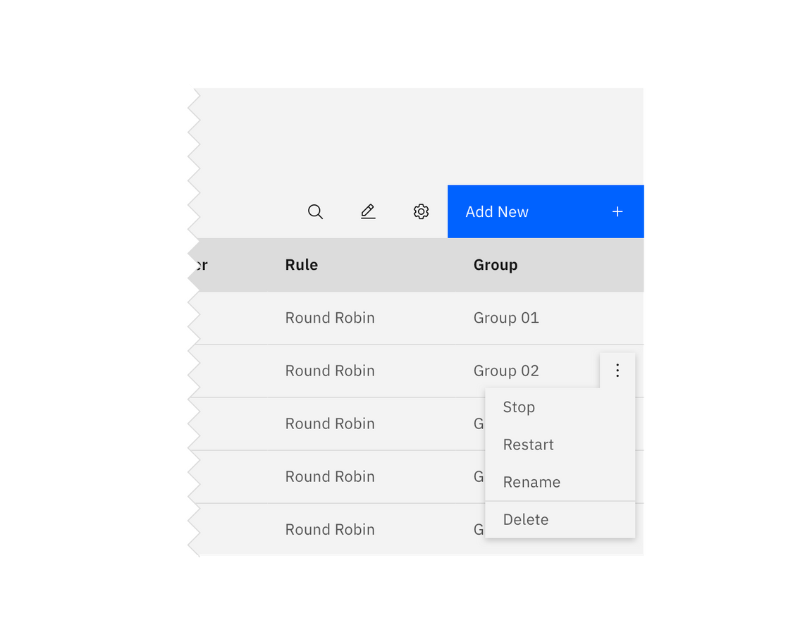
Task: Select Delete from the row menu
Action: tap(526, 519)
